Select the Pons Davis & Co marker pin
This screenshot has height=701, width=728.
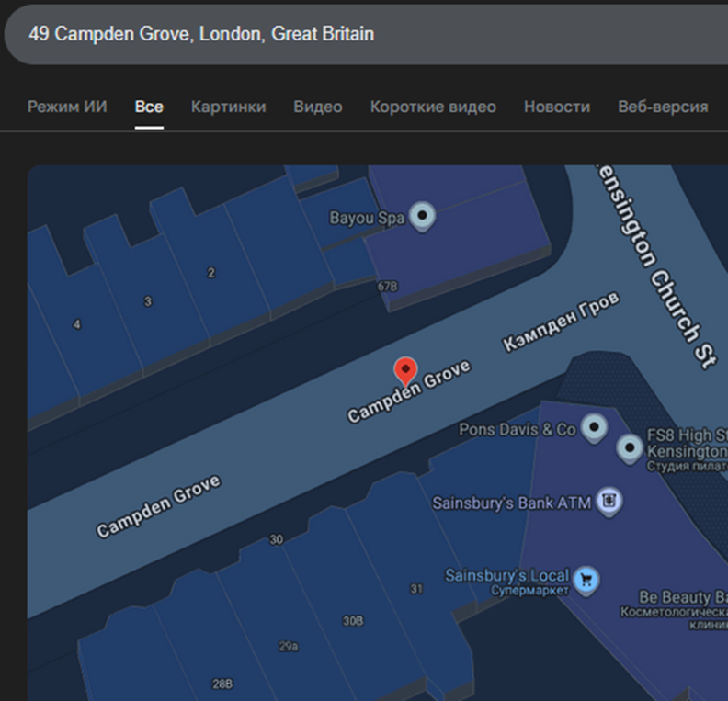pyautogui.click(x=594, y=428)
